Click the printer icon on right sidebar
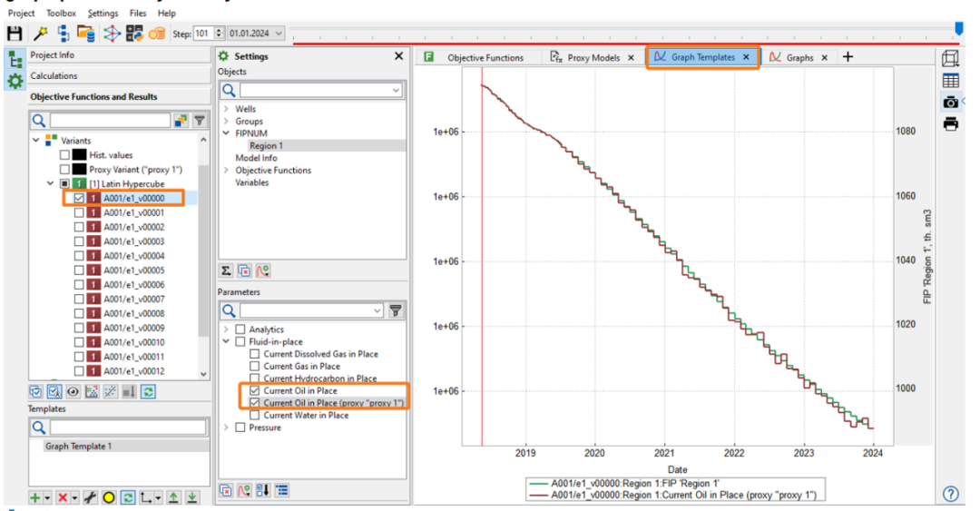980x511 pixels. 950,124
